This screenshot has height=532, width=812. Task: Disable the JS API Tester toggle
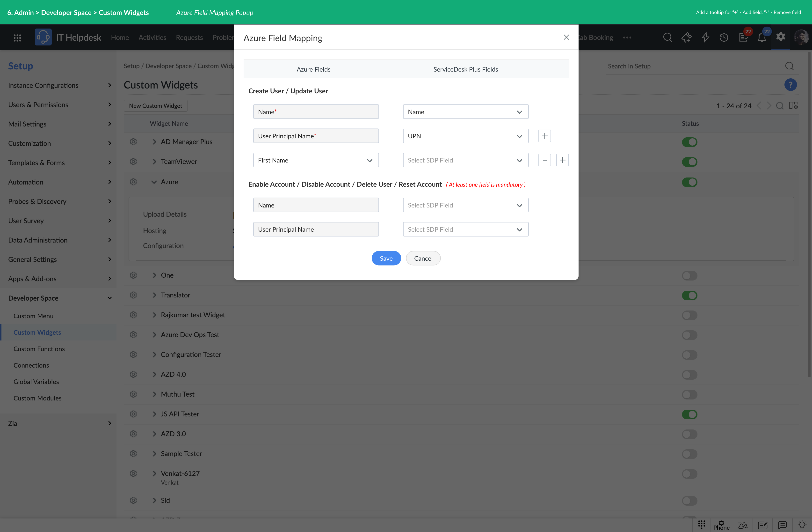click(x=689, y=414)
